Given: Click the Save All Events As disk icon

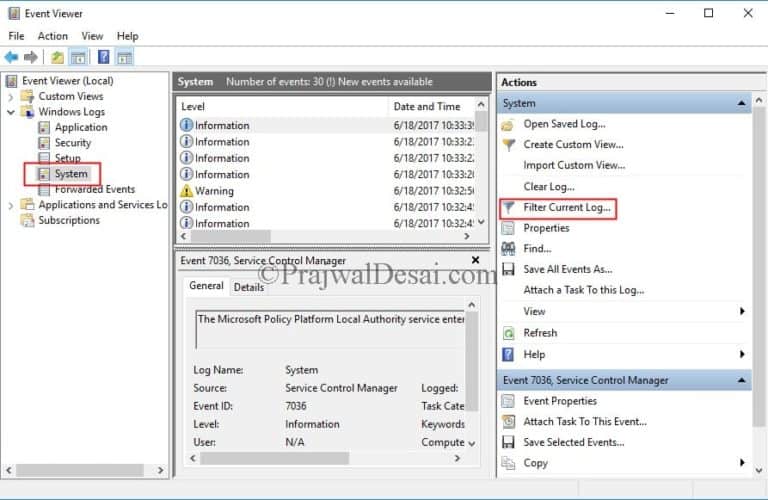Looking at the screenshot, I should 508,269.
